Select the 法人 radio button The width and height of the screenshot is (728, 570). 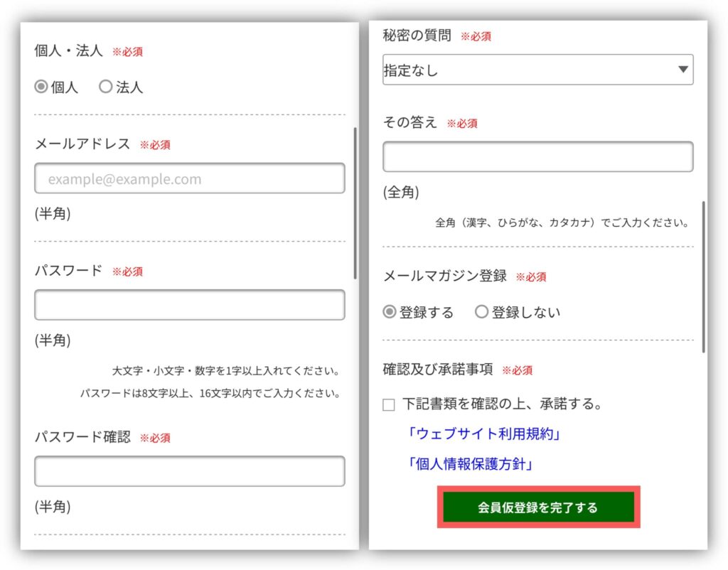(106, 87)
